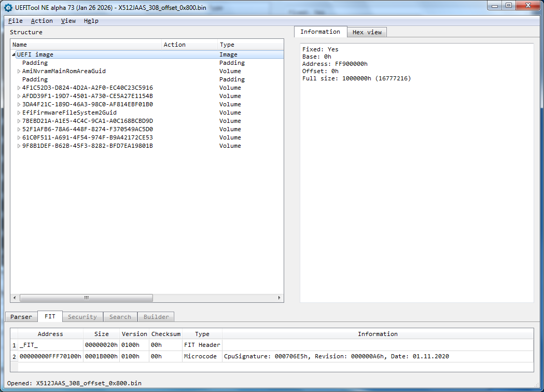Expand the EfiFirmwareFileSystem2Guid volume
The image size is (544, 392).
click(19, 113)
